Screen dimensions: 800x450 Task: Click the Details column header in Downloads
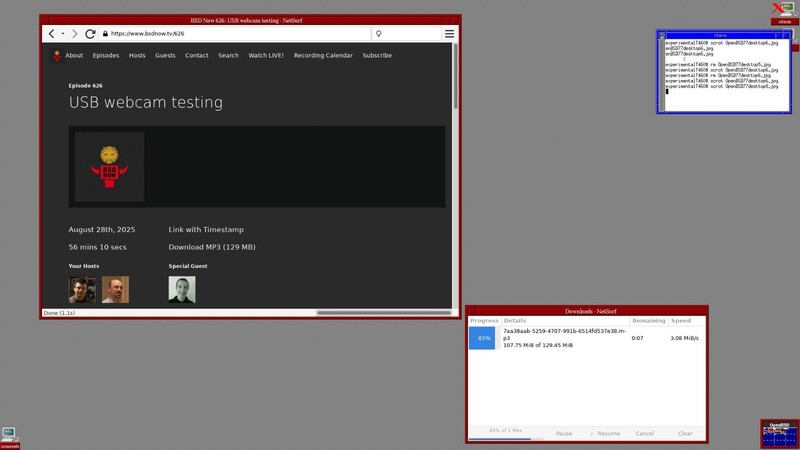point(565,320)
